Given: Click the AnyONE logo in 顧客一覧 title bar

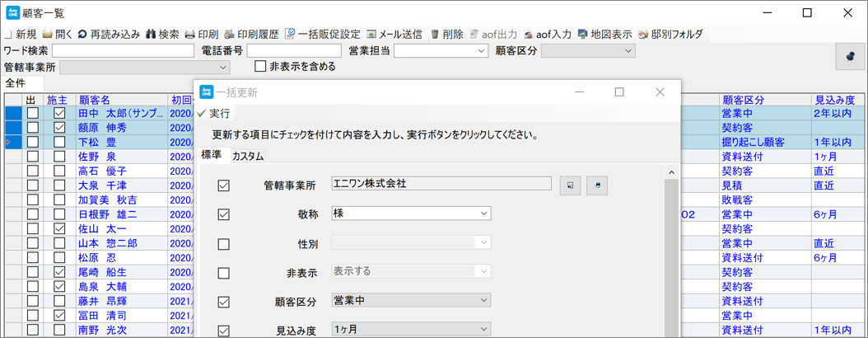Looking at the screenshot, I should coord(12,12).
